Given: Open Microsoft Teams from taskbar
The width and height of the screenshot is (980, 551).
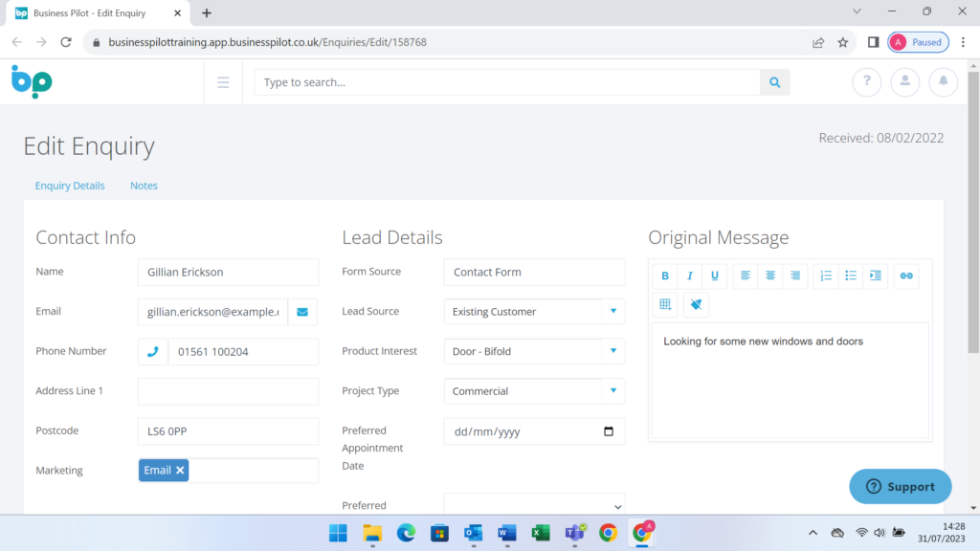Looking at the screenshot, I should (x=574, y=533).
